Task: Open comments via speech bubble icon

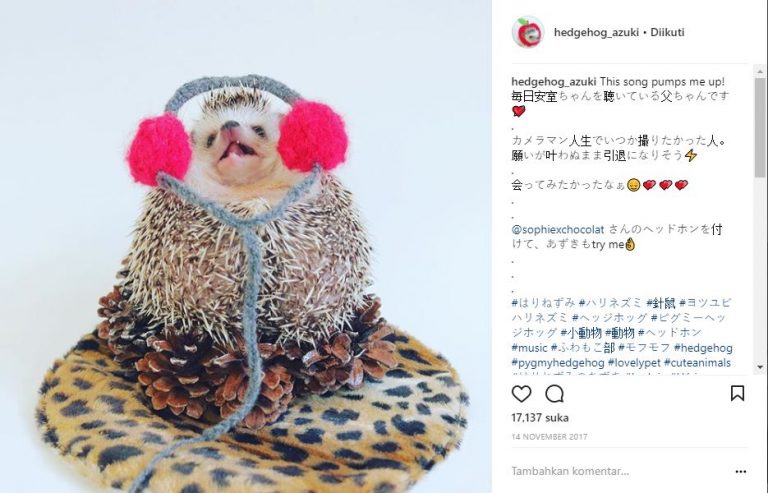Action: 554,393
